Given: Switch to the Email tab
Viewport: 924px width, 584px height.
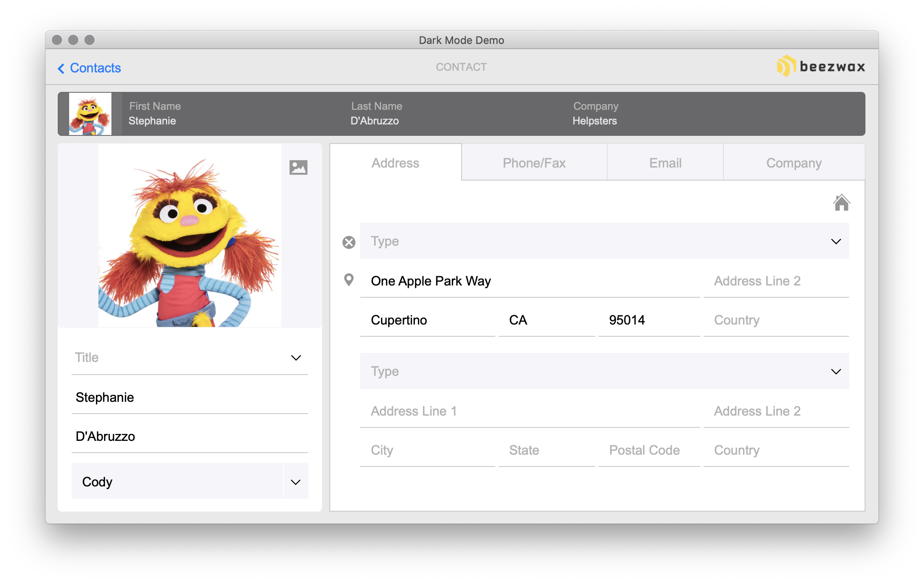Looking at the screenshot, I should coord(665,163).
